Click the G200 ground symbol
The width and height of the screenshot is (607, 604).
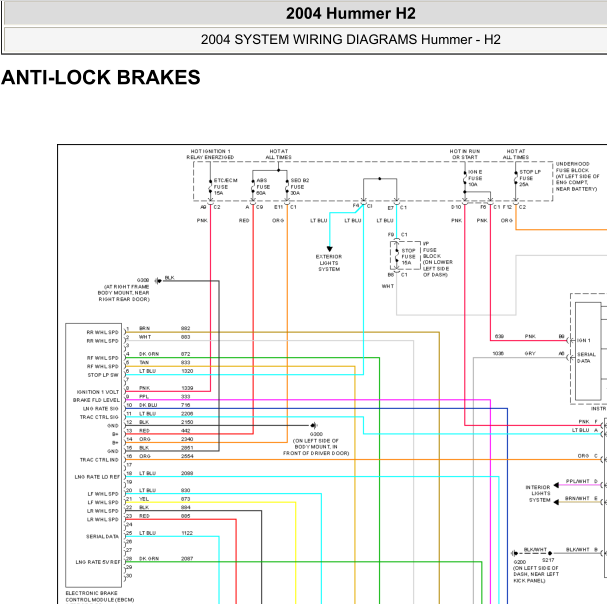click(x=514, y=553)
